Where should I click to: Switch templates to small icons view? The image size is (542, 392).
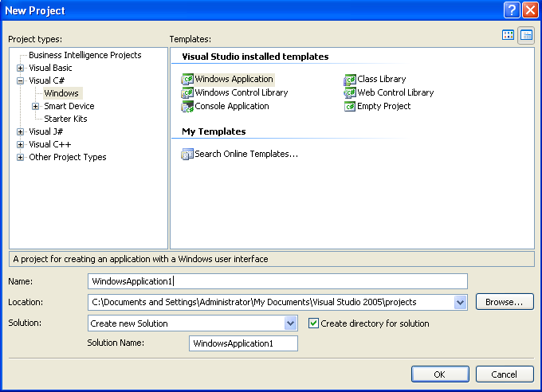pyautogui.click(x=526, y=35)
